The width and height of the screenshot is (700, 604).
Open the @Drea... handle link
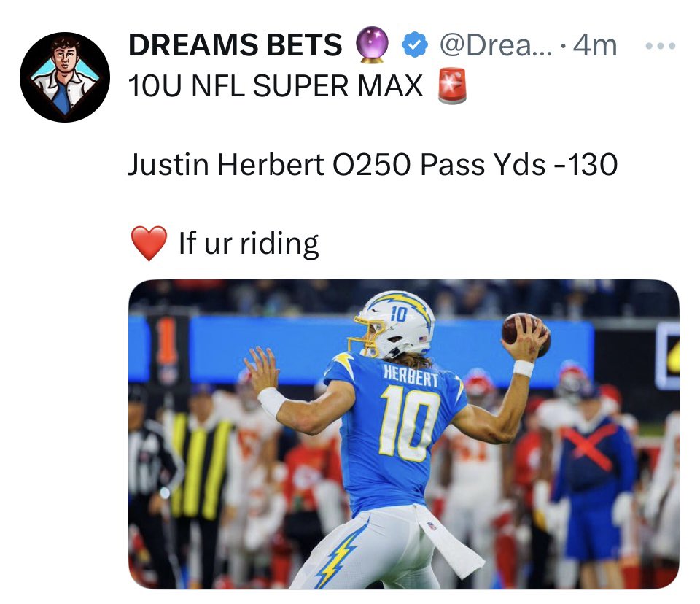tap(496, 45)
